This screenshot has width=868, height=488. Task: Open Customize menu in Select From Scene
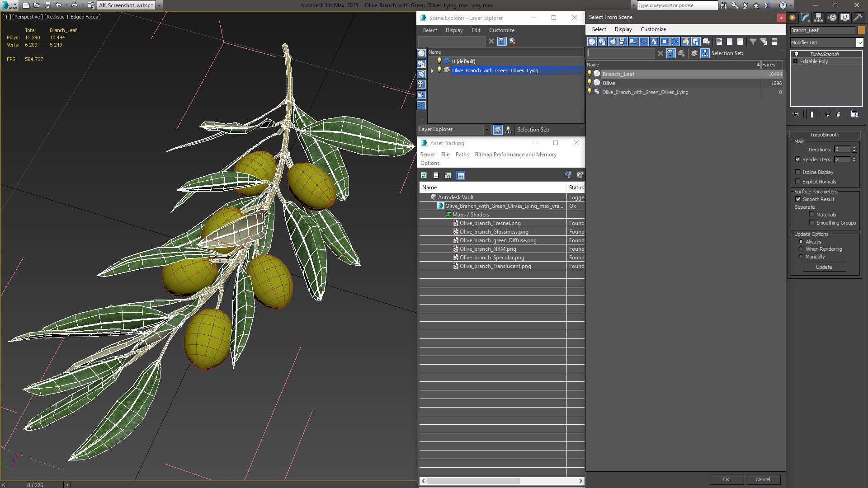(x=653, y=29)
